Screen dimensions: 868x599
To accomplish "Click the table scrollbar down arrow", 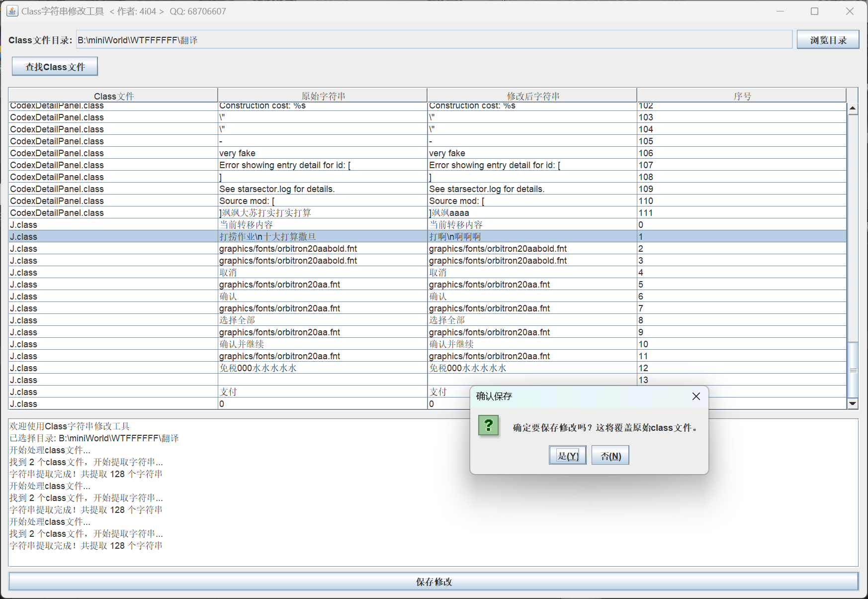I will coord(853,403).
